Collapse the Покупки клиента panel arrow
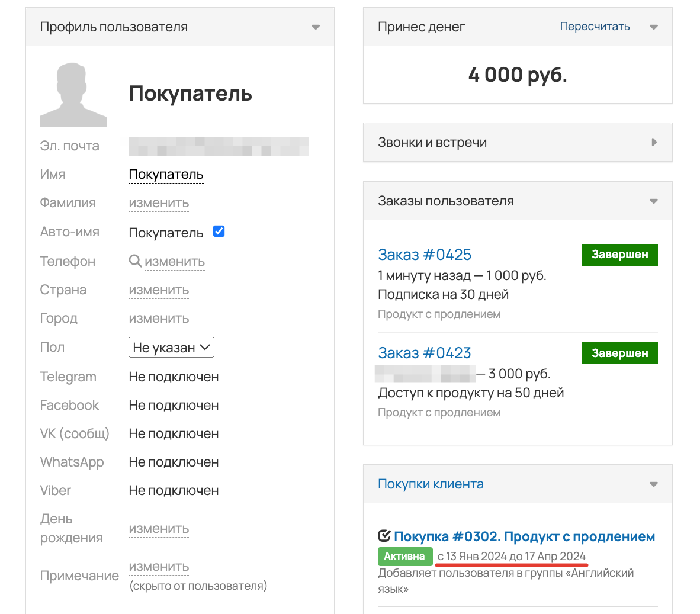Screen dimensions: 700x614 point(654,484)
